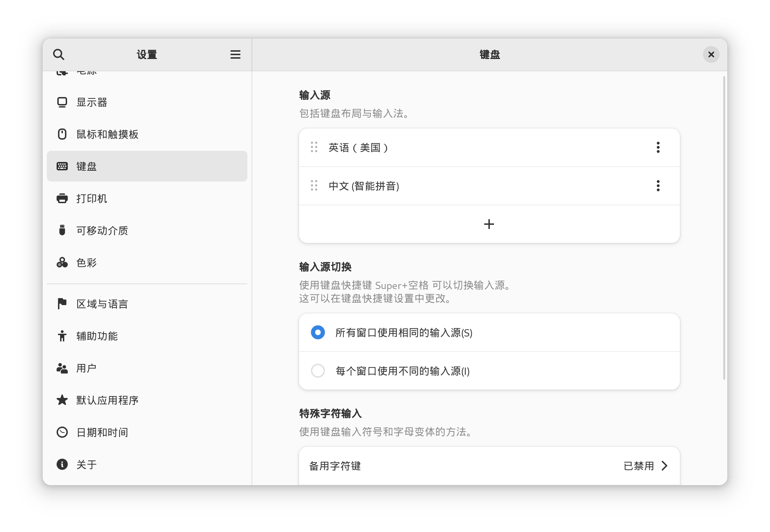This screenshot has height=532, width=770.
Task: Select 每个窗口使用不同的输入源 radio option
Action: pyautogui.click(x=318, y=371)
